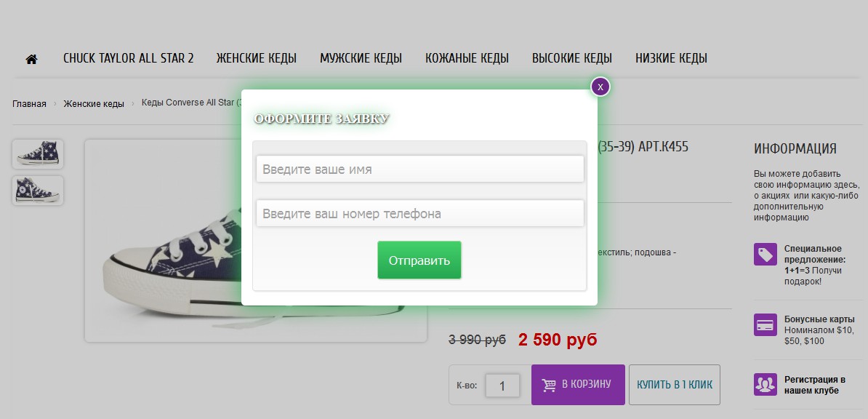Click the main sneaker product image

(x=256, y=241)
